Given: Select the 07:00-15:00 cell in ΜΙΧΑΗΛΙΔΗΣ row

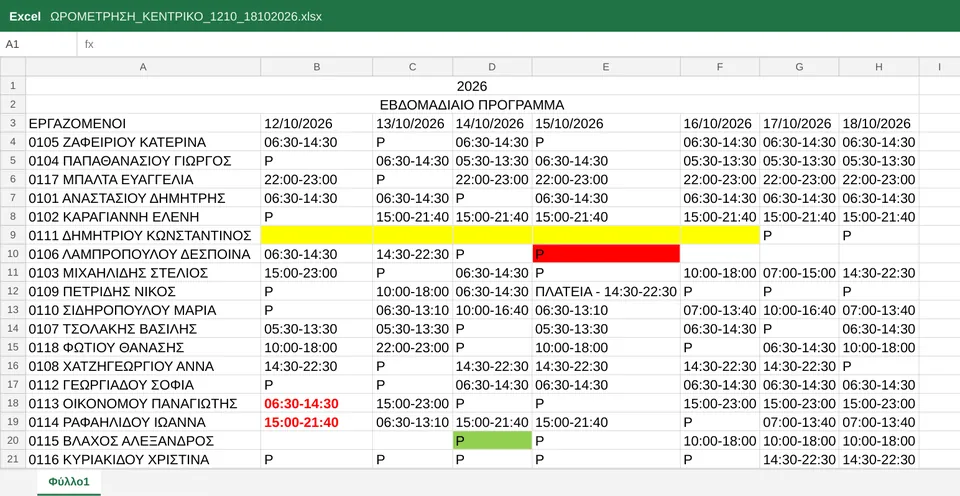Looking at the screenshot, I should point(800,272).
